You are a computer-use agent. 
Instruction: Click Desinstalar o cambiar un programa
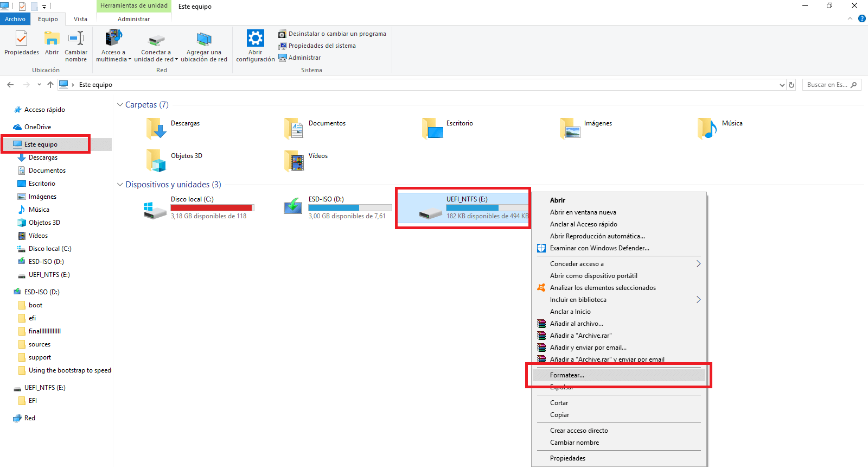[x=332, y=34]
